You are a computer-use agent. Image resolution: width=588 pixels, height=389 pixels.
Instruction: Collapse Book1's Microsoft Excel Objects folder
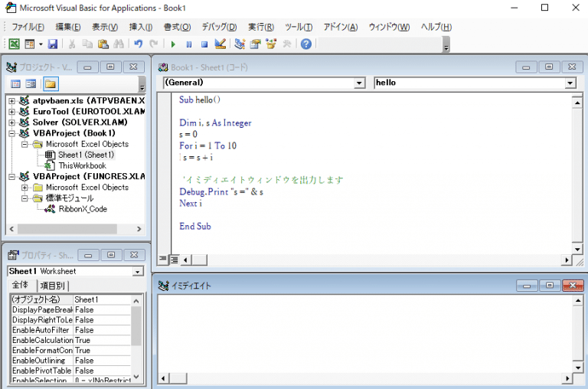[24, 145]
